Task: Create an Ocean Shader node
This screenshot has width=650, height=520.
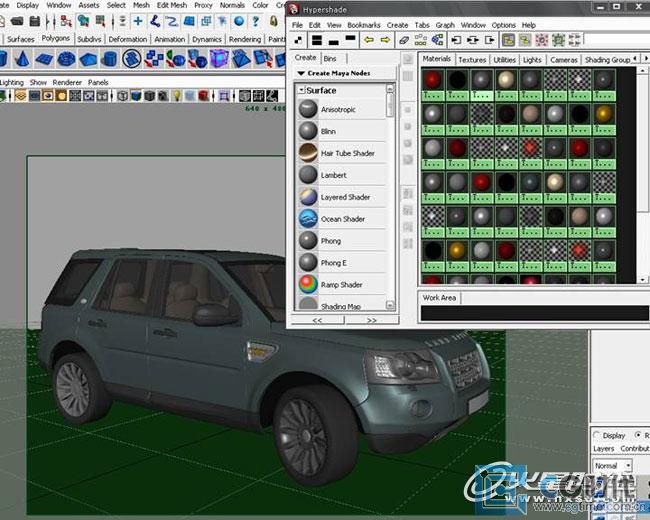Action: pos(343,219)
